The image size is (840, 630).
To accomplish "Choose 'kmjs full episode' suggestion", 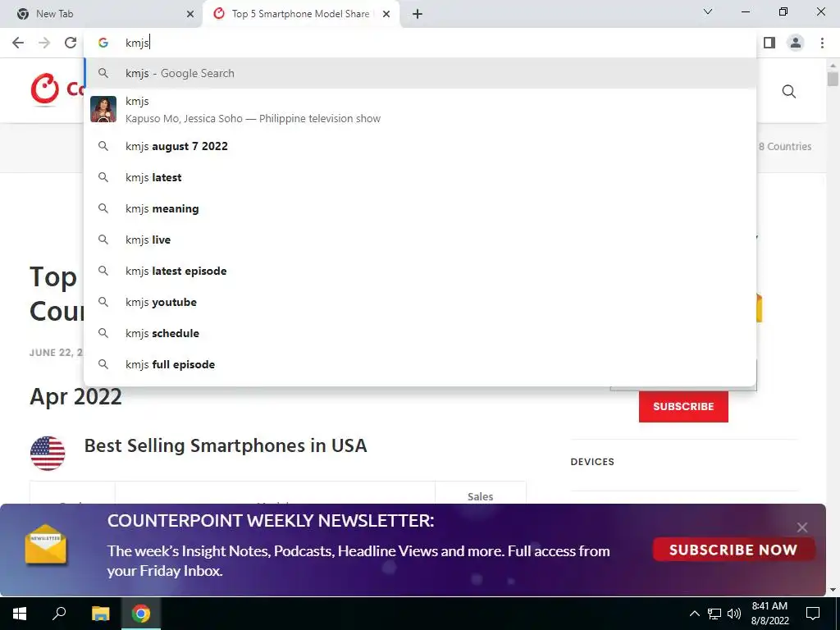I will [x=421, y=364].
